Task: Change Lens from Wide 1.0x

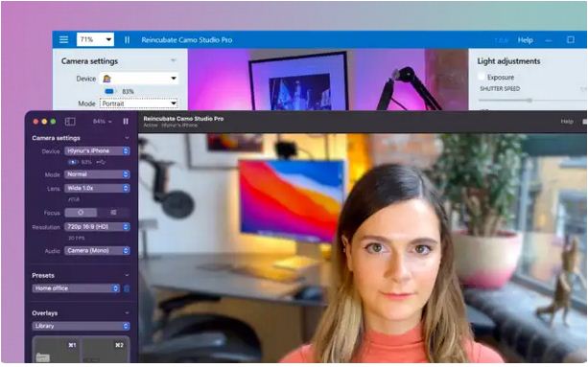Action: (x=97, y=188)
